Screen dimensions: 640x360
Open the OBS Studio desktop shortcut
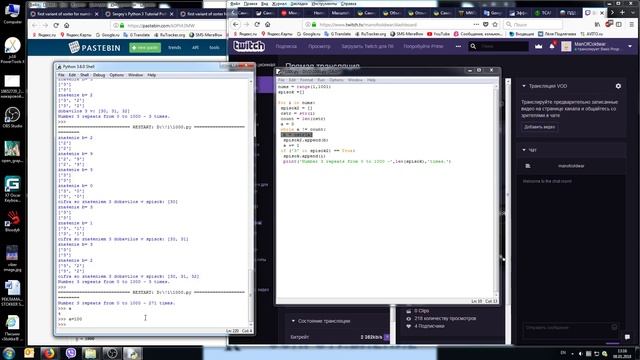tap(12, 118)
